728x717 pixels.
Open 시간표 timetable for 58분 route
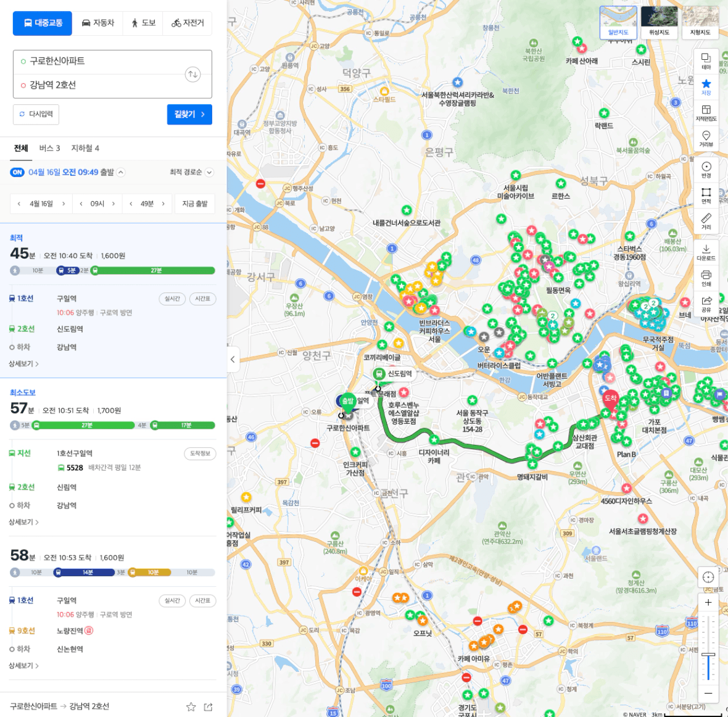click(202, 600)
